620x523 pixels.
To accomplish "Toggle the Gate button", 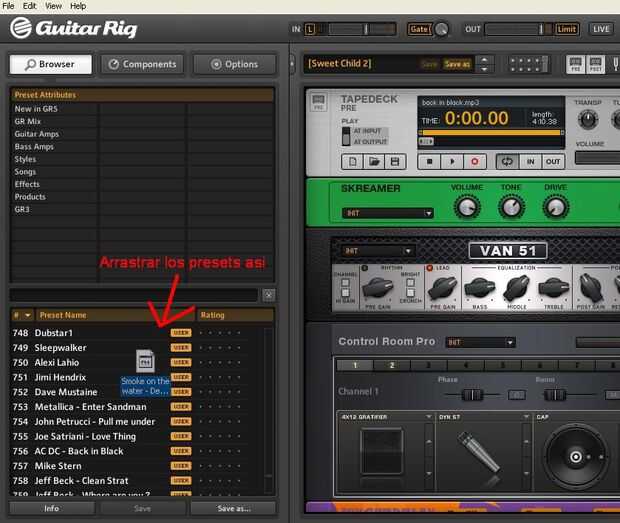I will coord(419,29).
